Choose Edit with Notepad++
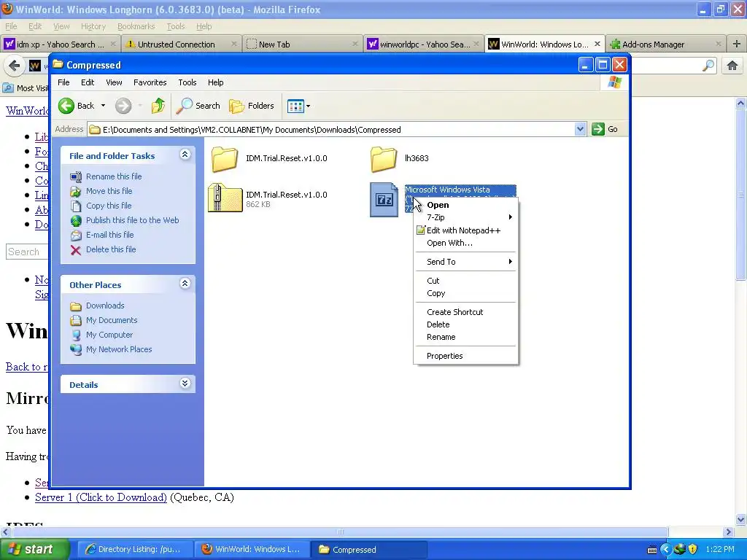Image resolution: width=747 pixels, height=560 pixels. [466, 230]
